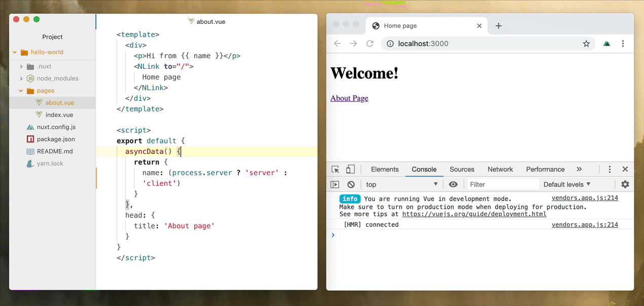This screenshot has width=644, height=306.
Task: Reload the localhost page
Action: click(x=370, y=44)
